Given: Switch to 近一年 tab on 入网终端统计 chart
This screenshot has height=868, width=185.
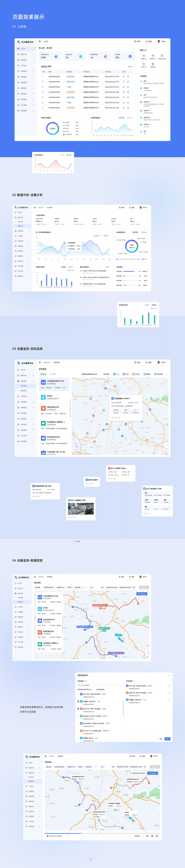Looking at the screenshot, I should point(121,118).
